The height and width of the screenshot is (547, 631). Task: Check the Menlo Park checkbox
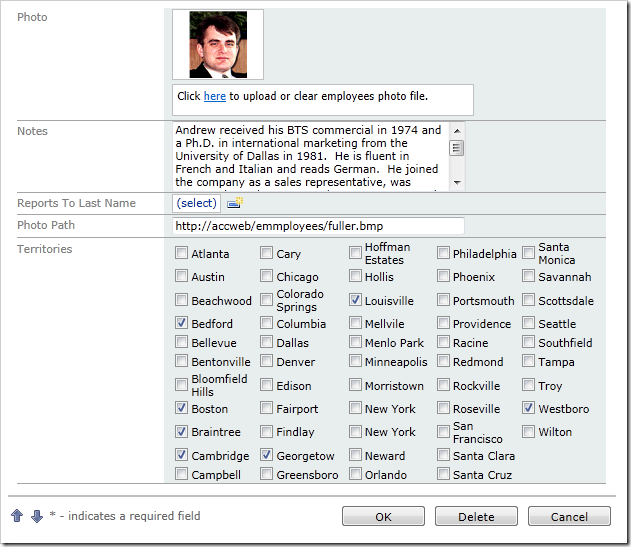355,342
